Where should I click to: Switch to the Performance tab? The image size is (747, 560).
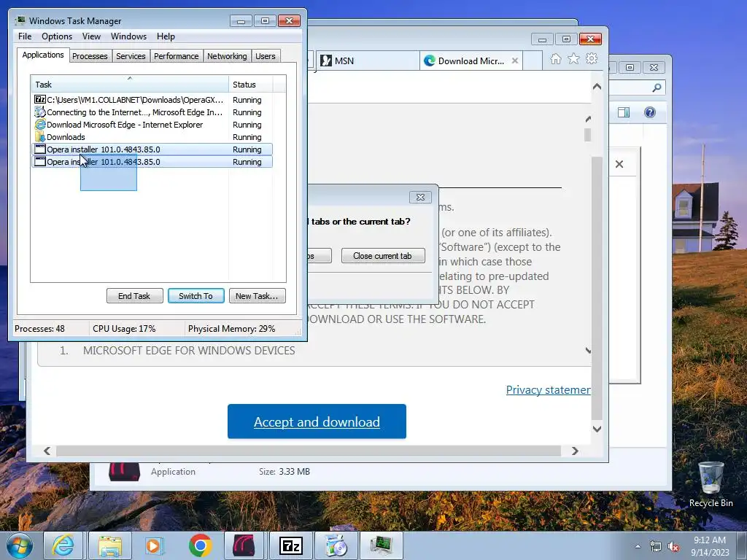(177, 56)
